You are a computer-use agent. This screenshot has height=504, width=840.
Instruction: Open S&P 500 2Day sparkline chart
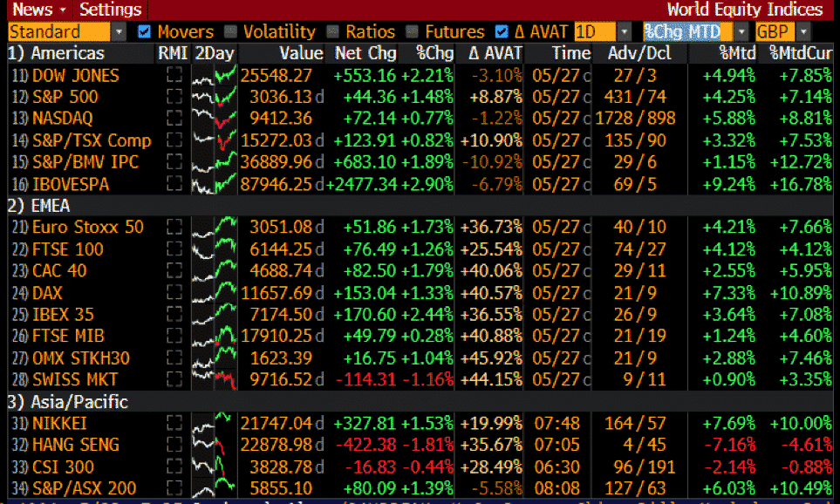[215, 97]
